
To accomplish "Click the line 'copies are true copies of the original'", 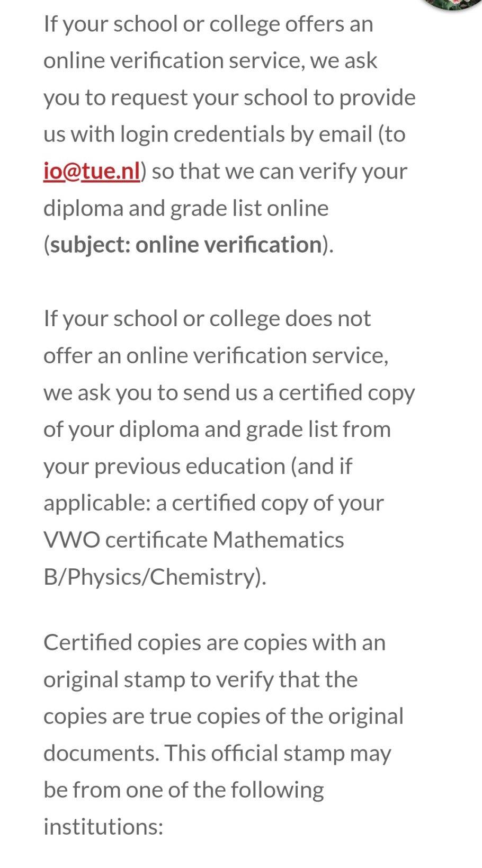I will click(224, 716).
